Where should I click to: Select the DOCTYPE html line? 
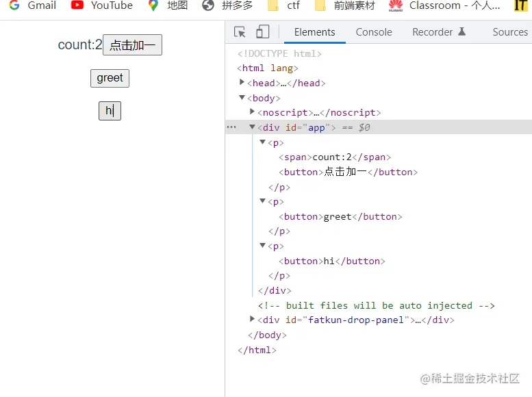pyautogui.click(x=279, y=53)
